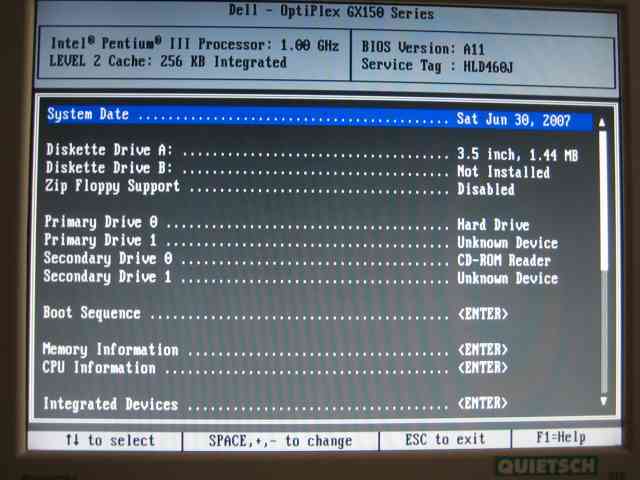Click the Hard Drive value
This screenshot has width=640, height=480.
click(493, 225)
